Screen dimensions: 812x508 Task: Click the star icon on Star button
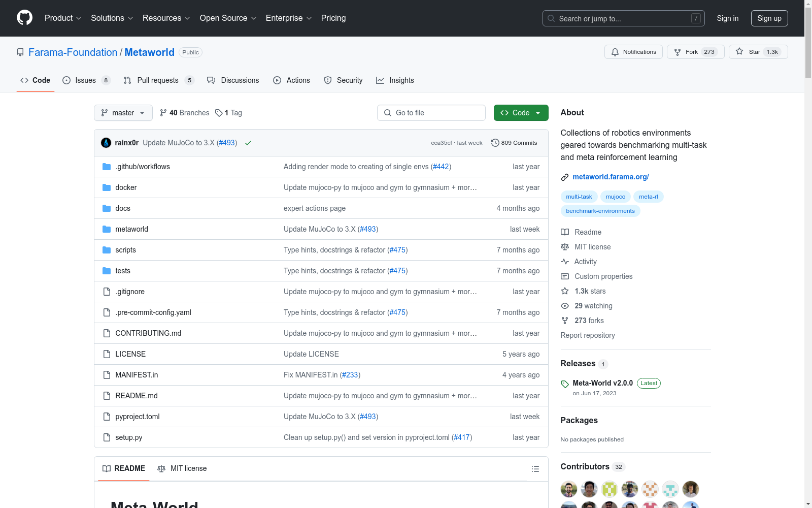(739, 51)
